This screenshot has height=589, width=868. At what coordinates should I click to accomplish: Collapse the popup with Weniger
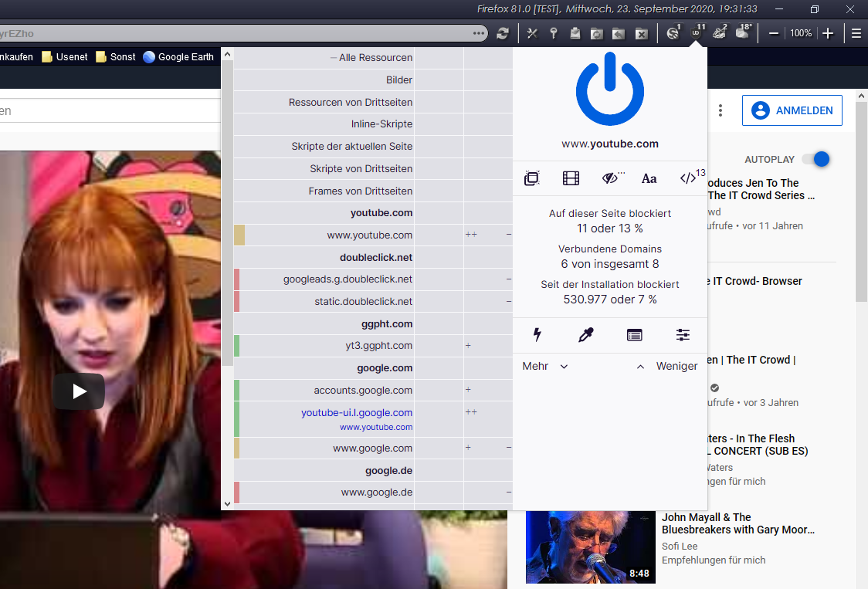667,366
